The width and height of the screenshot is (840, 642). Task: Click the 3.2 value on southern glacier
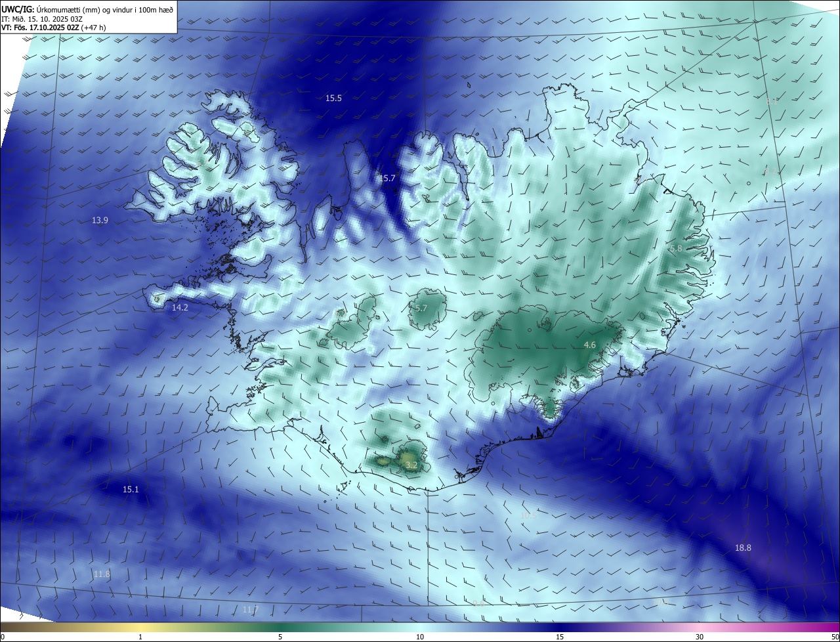pos(411,465)
